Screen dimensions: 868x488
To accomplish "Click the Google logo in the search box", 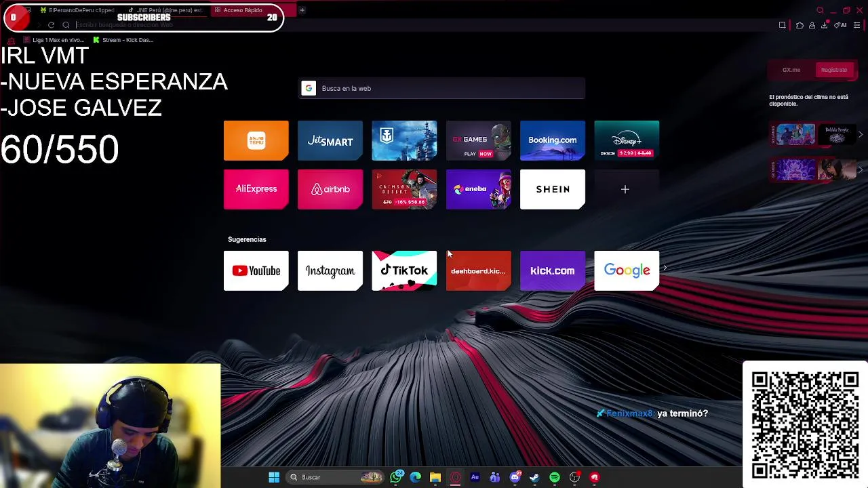I will [309, 88].
